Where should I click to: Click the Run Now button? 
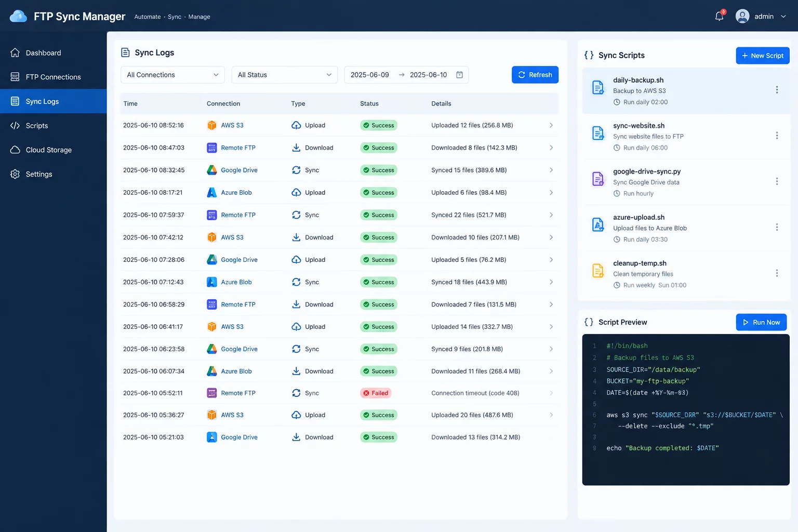click(x=761, y=322)
